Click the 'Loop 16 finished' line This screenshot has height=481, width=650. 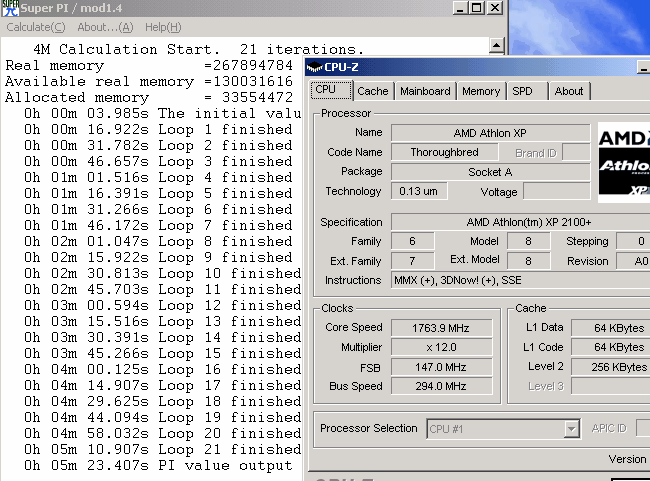(162, 369)
